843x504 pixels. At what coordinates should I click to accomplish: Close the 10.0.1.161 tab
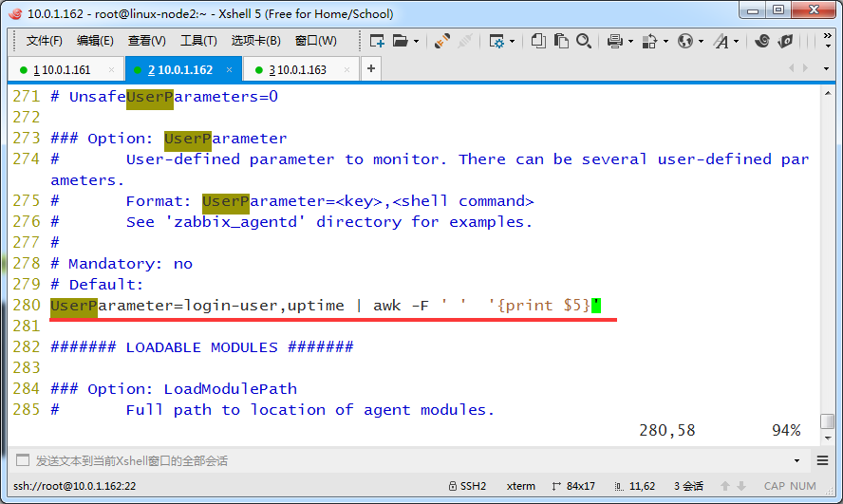click(111, 70)
